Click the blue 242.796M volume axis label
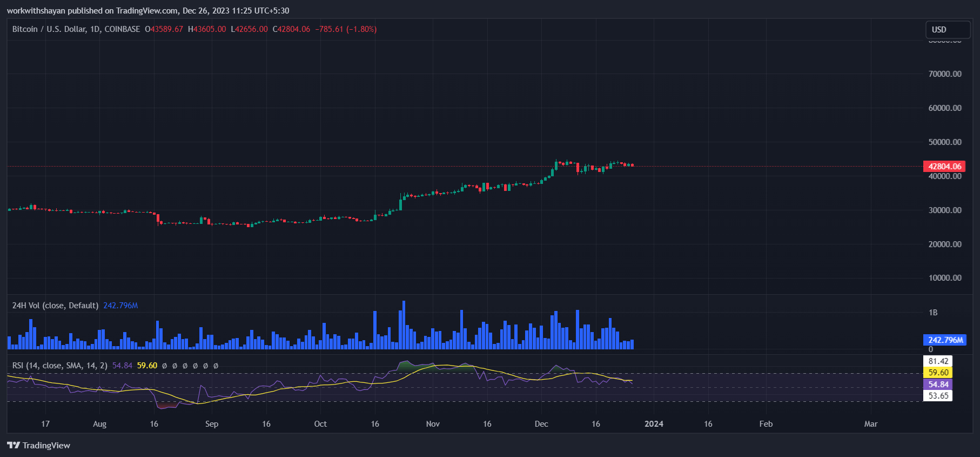Viewport: 980px width, 457px height. 945,340
